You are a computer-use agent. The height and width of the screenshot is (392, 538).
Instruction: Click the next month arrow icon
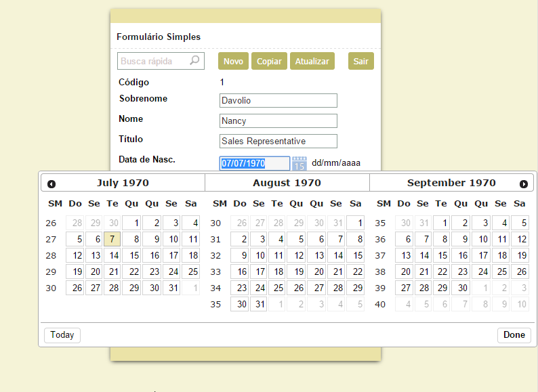pos(523,183)
